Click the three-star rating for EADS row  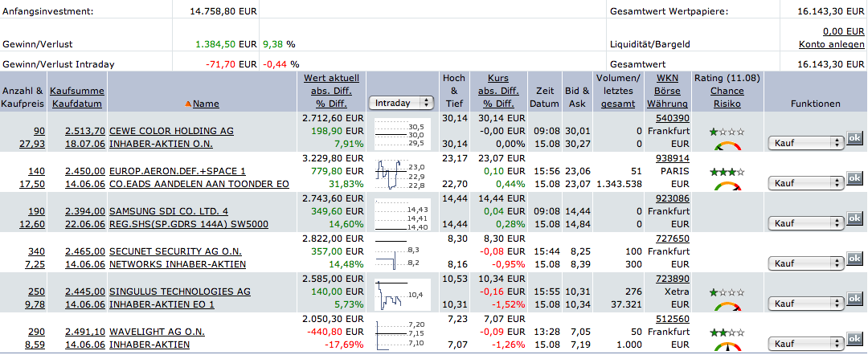[x=727, y=171]
